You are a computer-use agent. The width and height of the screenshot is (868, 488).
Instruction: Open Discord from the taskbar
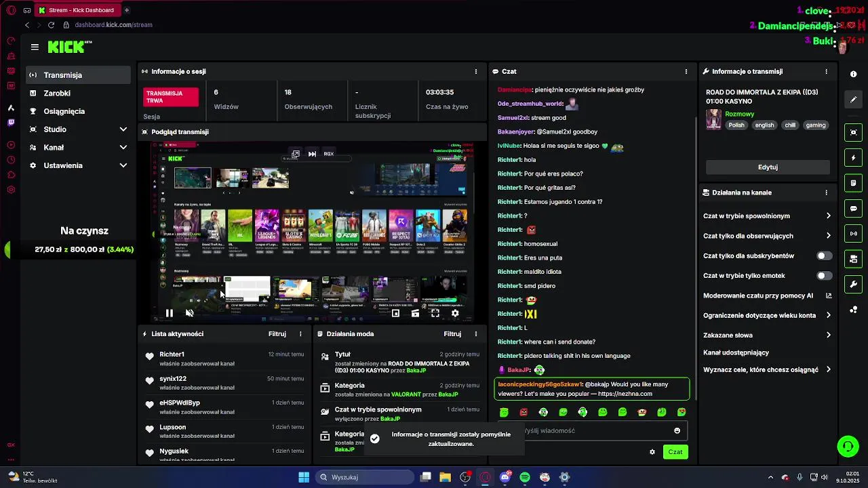505,477
